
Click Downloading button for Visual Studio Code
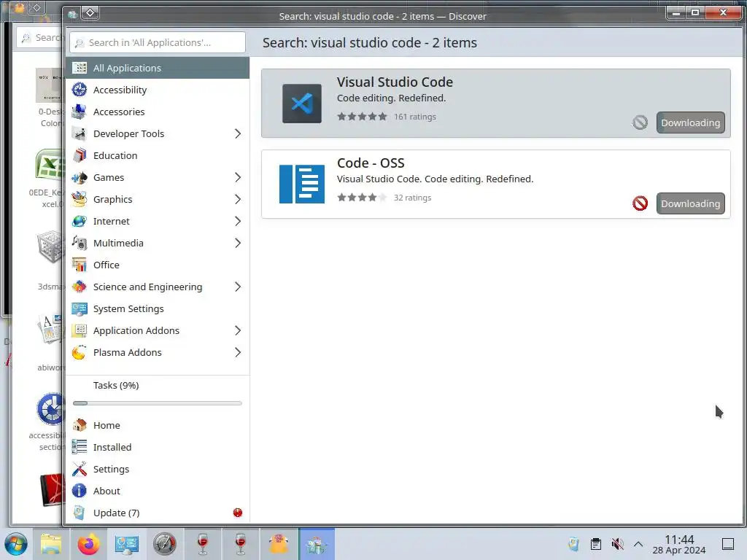coord(690,122)
